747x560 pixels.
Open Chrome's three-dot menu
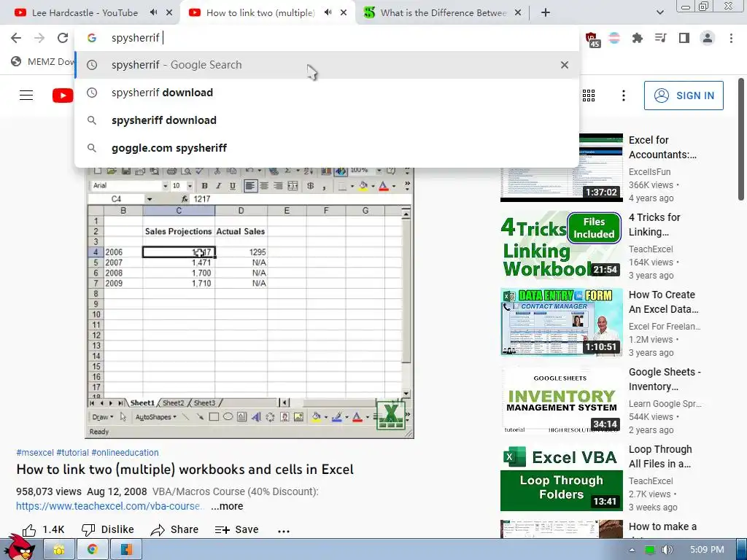coord(731,38)
